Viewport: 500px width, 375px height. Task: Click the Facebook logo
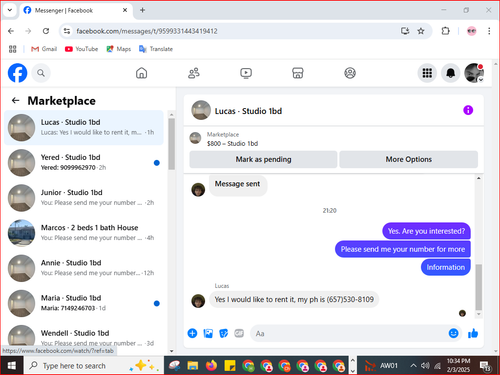[17, 73]
